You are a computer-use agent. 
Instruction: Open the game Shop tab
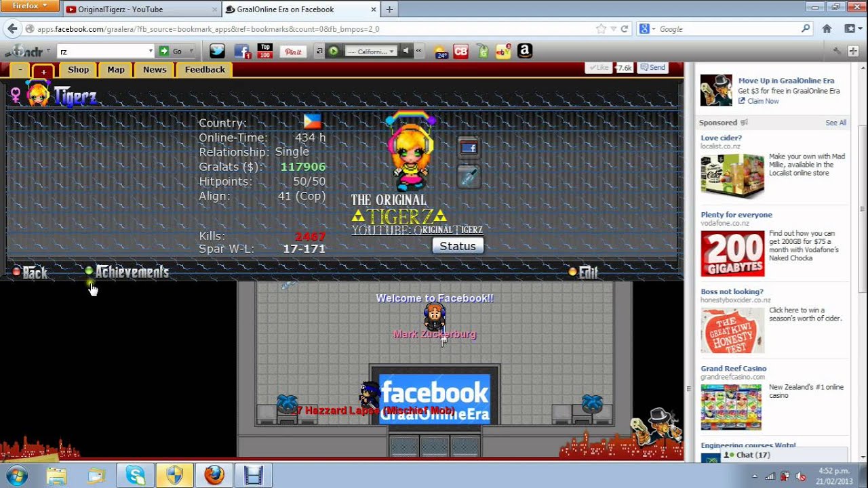78,70
